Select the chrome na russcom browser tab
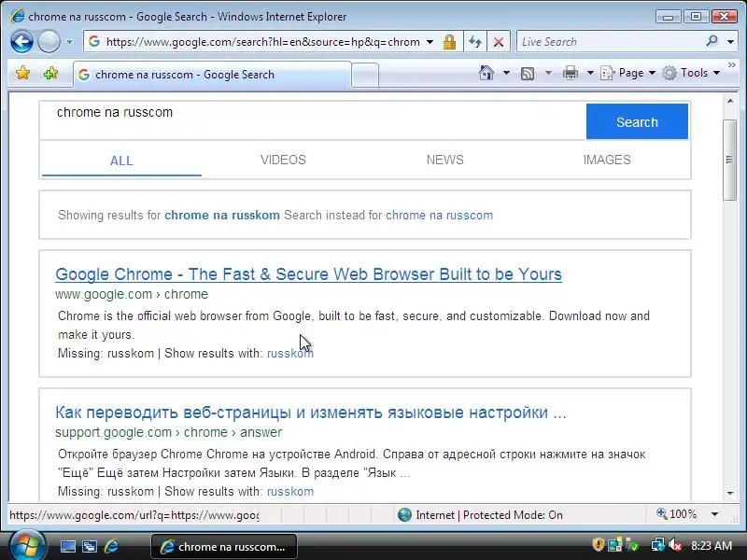This screenshot has width=747, height=560. [x=213, y=75]
